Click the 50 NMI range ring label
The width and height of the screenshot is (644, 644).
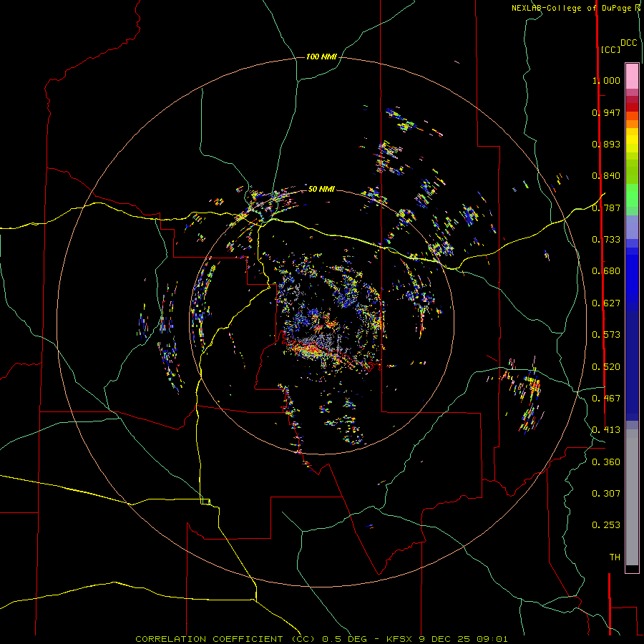tap(321, 189)
